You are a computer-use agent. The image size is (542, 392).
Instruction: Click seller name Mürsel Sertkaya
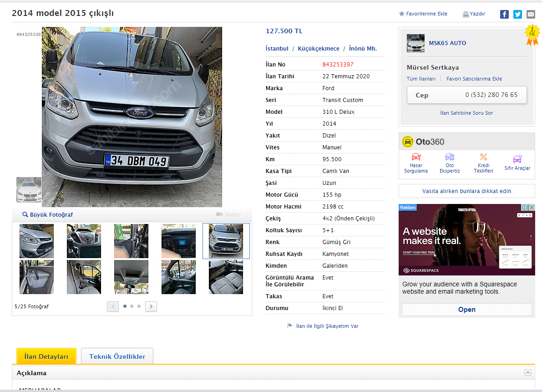(433, 67)
